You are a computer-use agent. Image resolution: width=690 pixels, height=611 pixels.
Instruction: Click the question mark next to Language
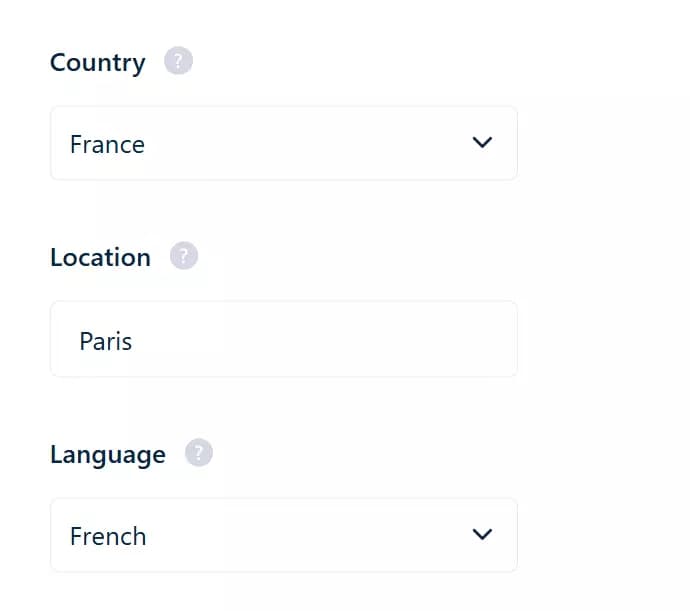click(x=199, y=454)
